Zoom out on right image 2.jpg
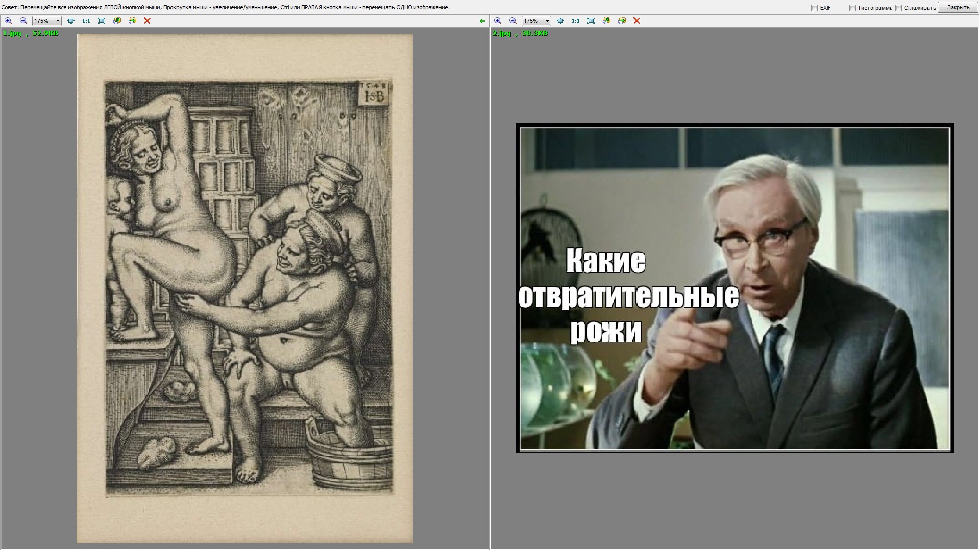 click(x=513, y=21)
